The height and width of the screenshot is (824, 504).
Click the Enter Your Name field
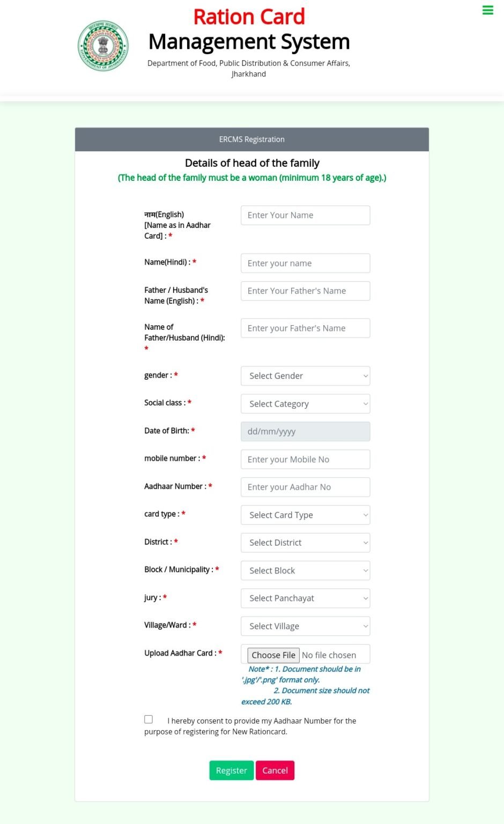click(305, 215)
